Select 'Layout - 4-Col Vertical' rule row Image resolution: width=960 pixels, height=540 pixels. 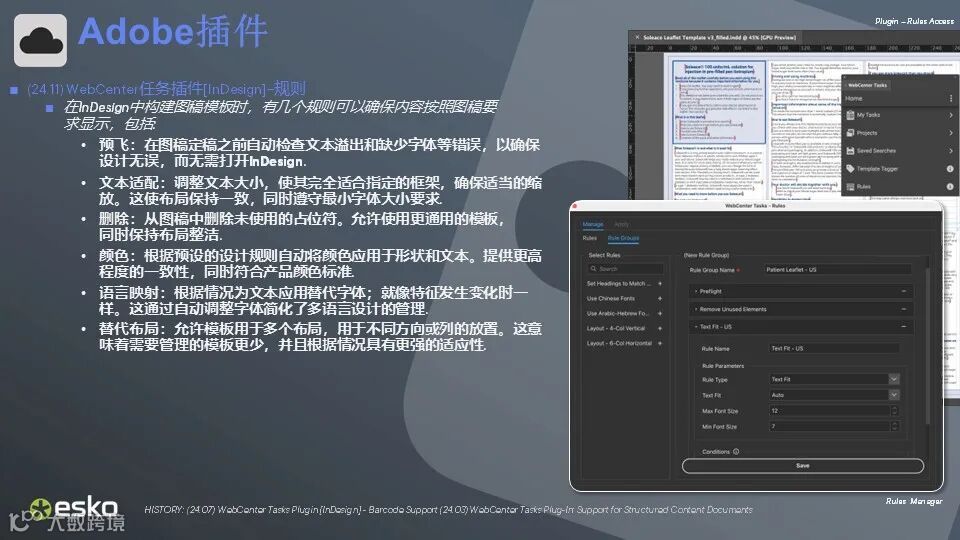point(624,328)
